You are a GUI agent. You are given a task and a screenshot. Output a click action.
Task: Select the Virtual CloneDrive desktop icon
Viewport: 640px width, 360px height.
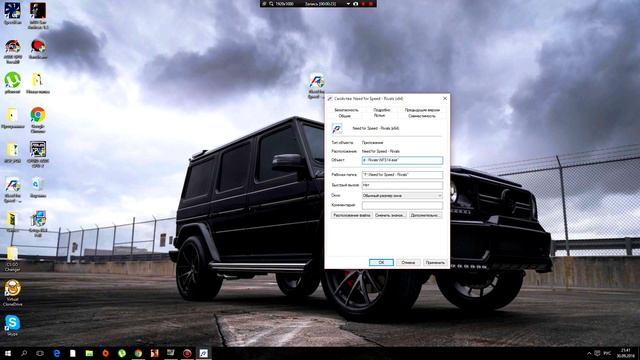(13, 293)
